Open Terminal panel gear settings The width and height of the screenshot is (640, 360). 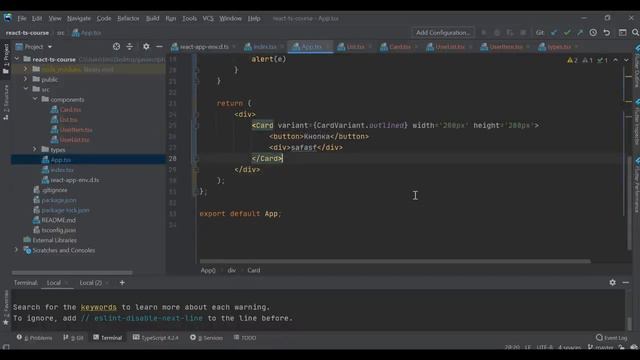(x=613, y=282)
